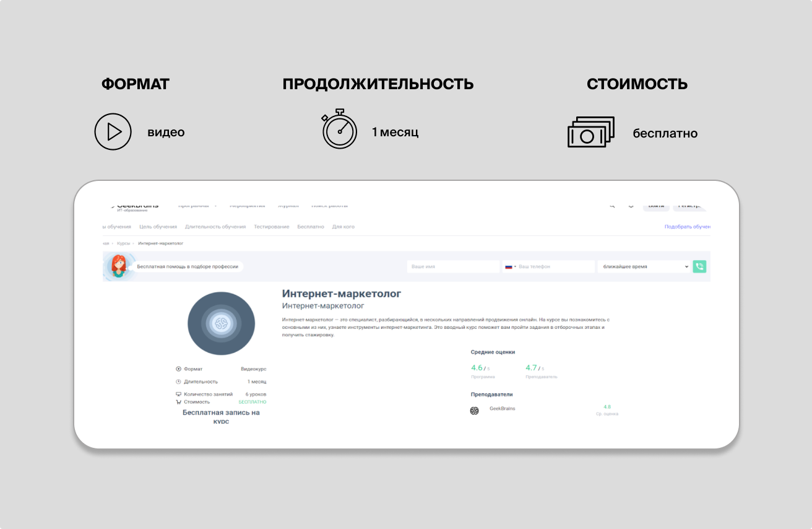Open the ближайшее время dropdown

[x=644, y=266]
